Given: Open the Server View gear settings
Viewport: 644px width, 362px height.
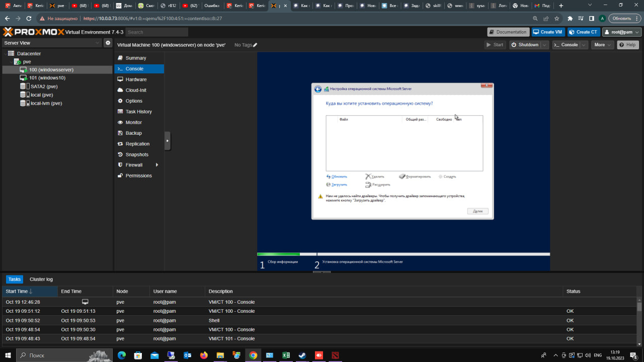Looking at the screenshot, I should (108, 43).
